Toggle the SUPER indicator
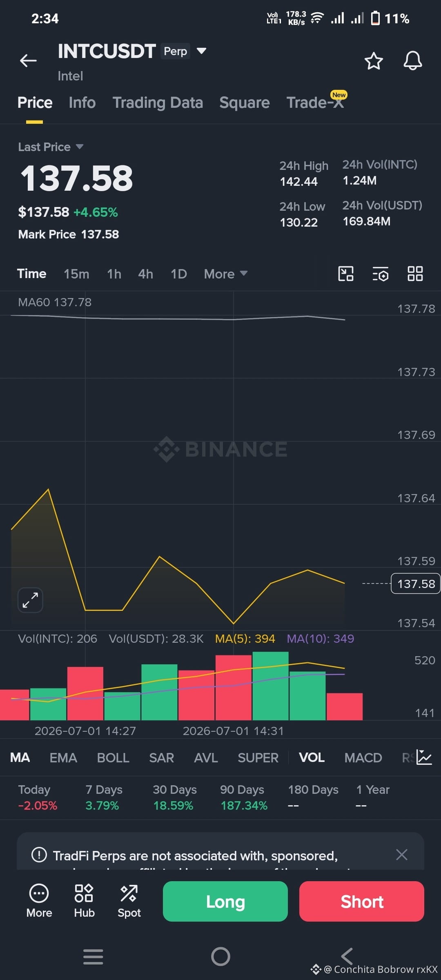 click(x=258, y=758)
